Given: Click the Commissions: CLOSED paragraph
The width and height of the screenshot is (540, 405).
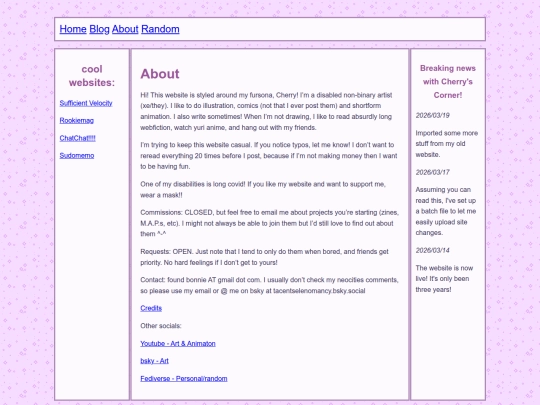Looking at the screenshot, I should tap(269, 223).
